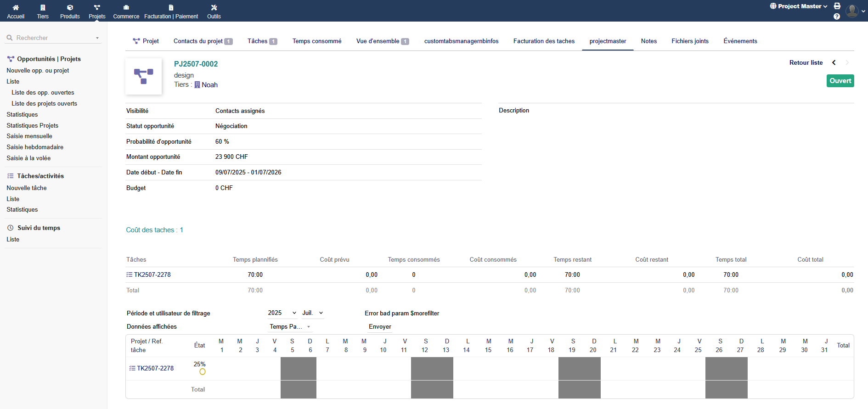
Task: Open the Facturation des taches tab
Action: tap(544, 41)
